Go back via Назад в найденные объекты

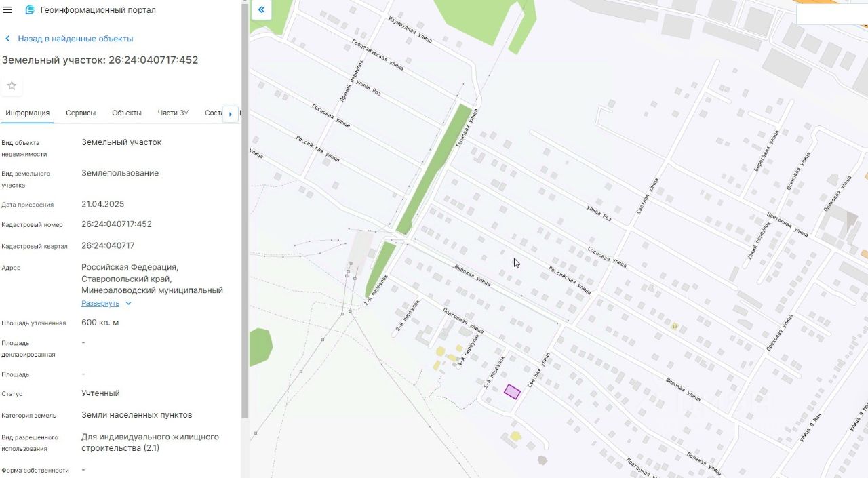(x=75, y=39)
